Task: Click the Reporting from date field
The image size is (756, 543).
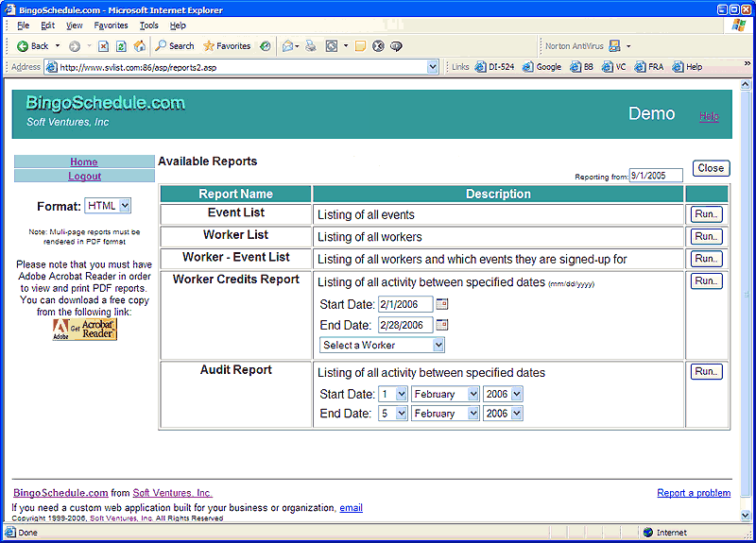Action: pos(656,176)
